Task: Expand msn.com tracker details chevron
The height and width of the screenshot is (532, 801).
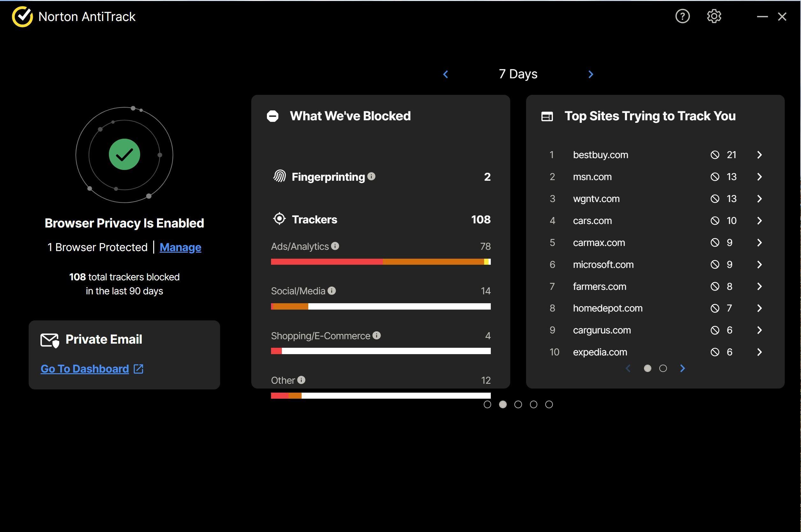Action: coord(760,177)
